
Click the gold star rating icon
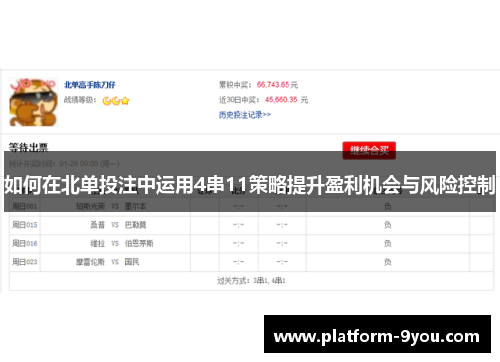[x=125, y=101]
